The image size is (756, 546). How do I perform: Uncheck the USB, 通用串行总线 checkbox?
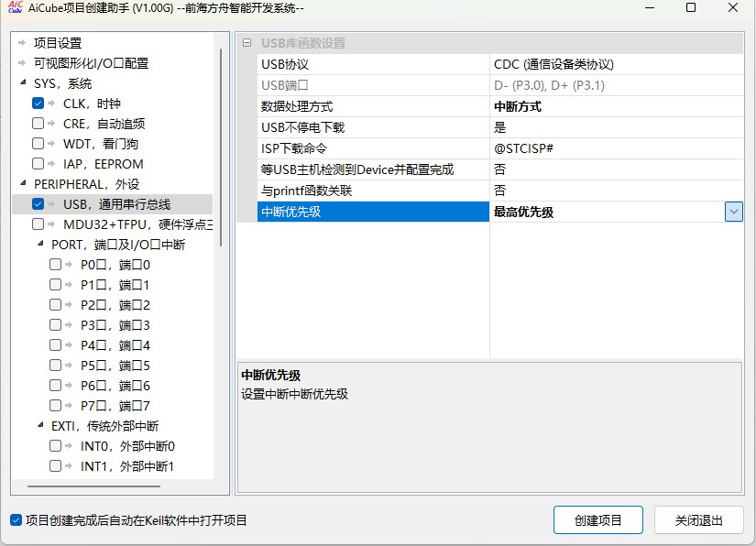pos(38,204)
